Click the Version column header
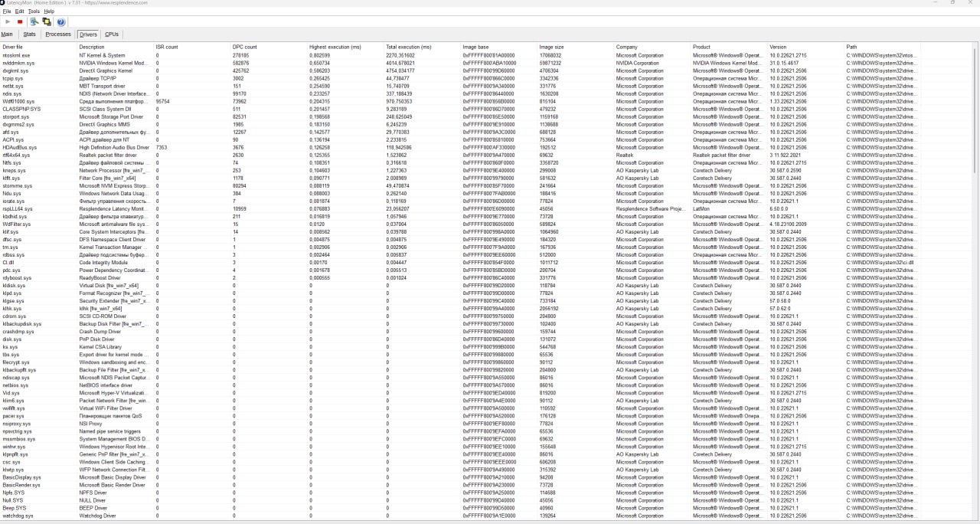This screenshot has width=980, height=524. (806, 47)
